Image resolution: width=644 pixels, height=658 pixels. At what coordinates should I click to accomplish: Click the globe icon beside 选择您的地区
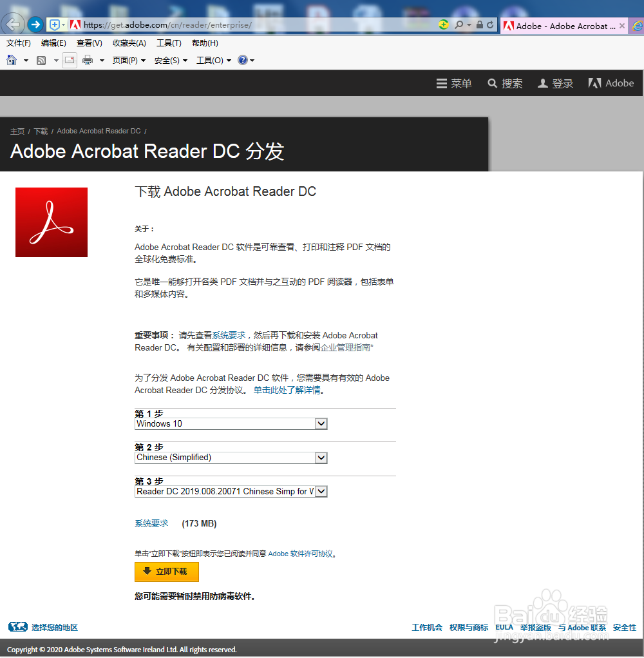click(17, 626)
